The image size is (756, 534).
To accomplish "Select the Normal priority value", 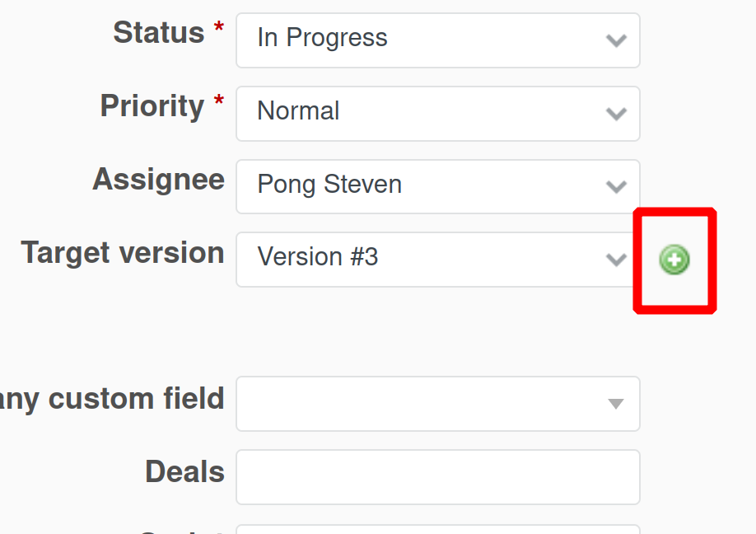I will [299, 110].
